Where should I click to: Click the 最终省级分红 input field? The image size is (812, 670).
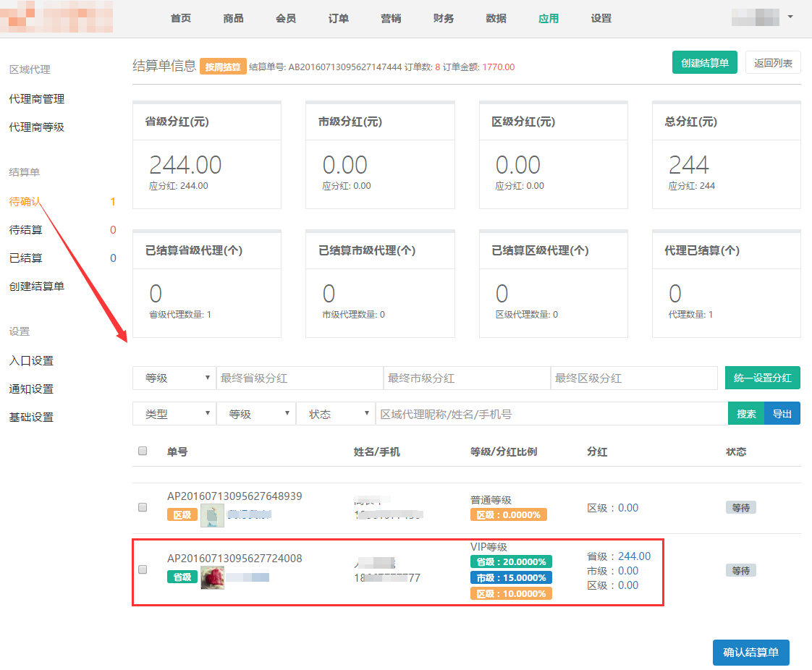pos(300,378)
